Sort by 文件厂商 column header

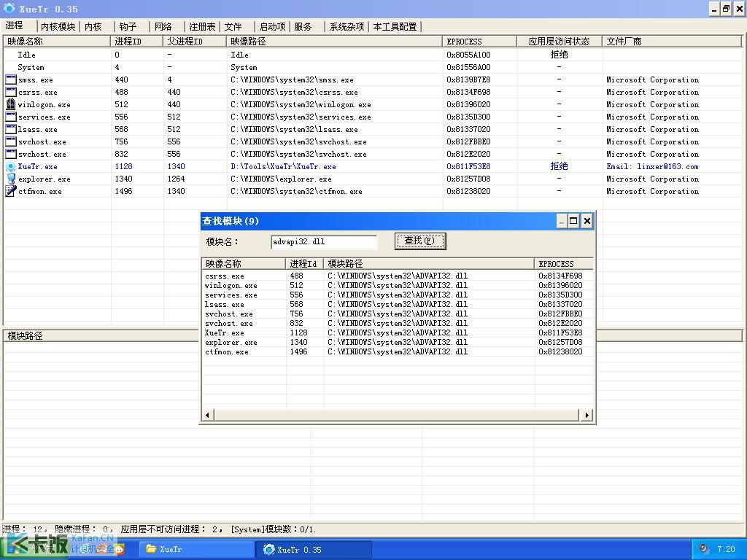[x=672, y=42]
